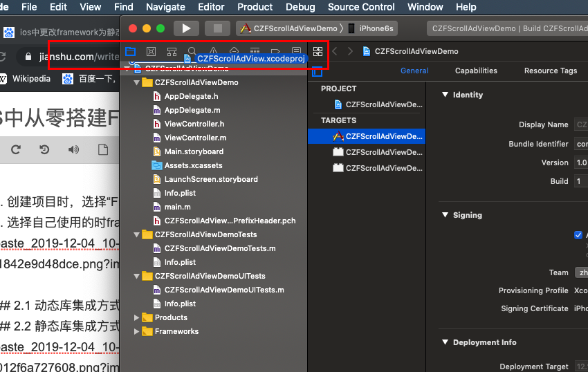Collapse the CZFScrollAdViewDemoUITests group
Screen dimensions: 588x372
[x=137, y=277]
